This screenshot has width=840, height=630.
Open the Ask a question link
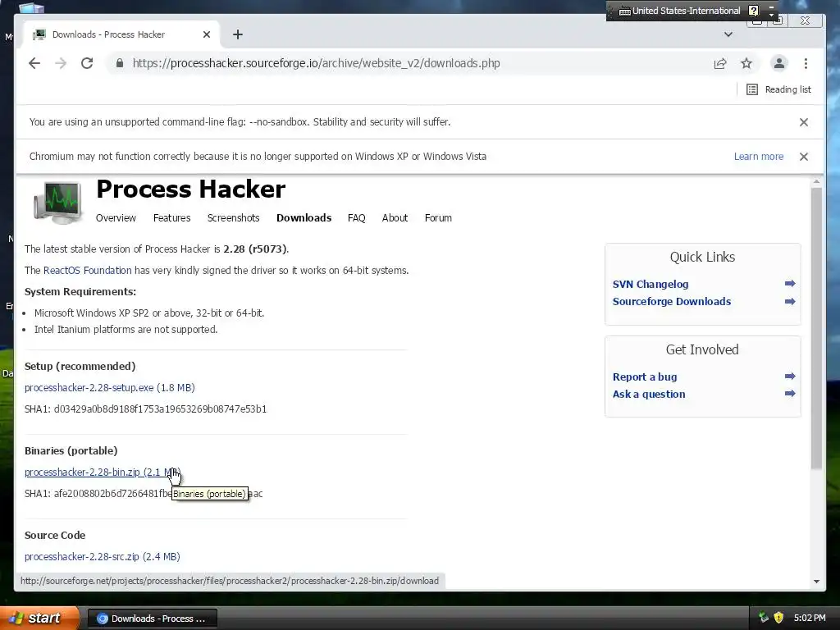[649, 395]
